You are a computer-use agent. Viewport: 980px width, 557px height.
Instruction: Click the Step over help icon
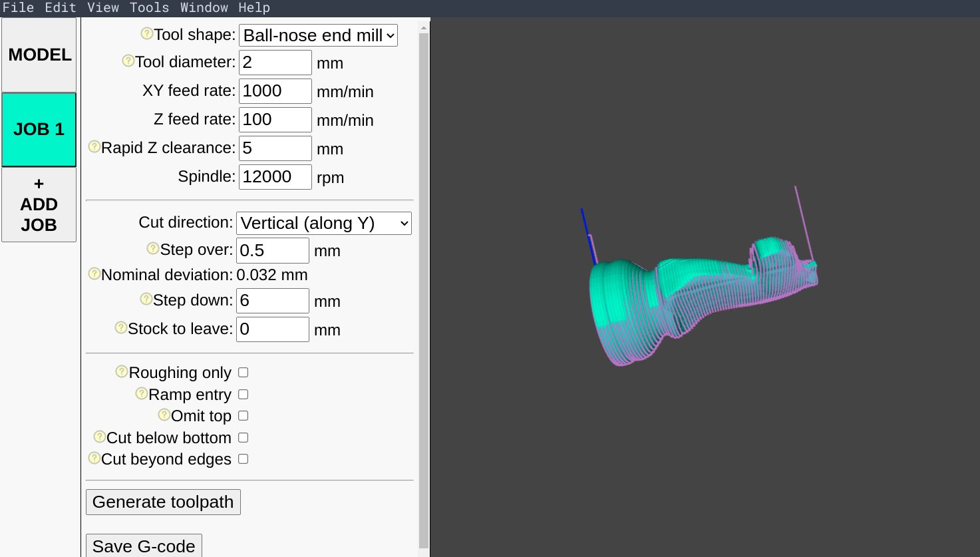tap(153, 248)
